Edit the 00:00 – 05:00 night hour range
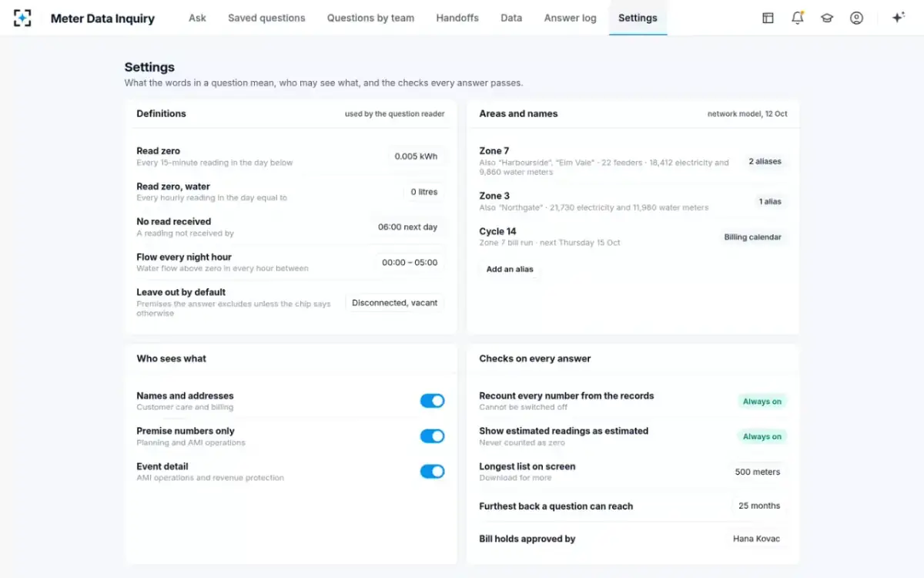924x578 pixels. [x=410, y=263]
